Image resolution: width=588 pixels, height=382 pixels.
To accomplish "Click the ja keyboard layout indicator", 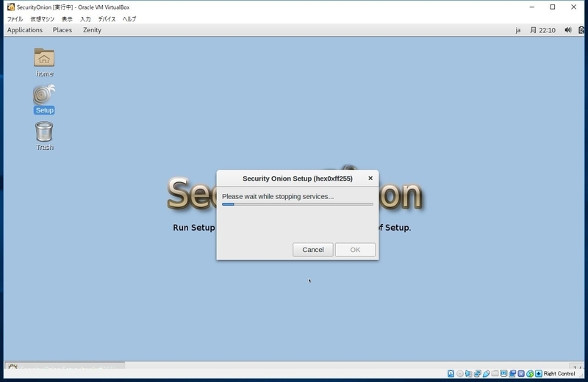I will pos(517,30).
